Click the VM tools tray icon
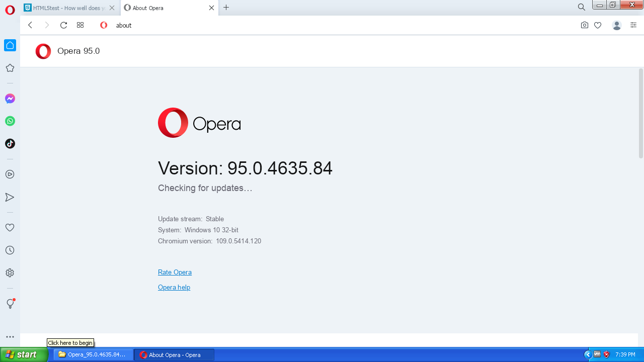The image size is (644, 362). click(597, 354)
